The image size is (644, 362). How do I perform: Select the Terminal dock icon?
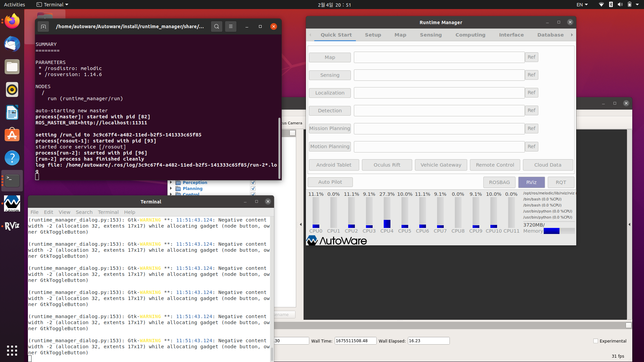click(12, 181)
